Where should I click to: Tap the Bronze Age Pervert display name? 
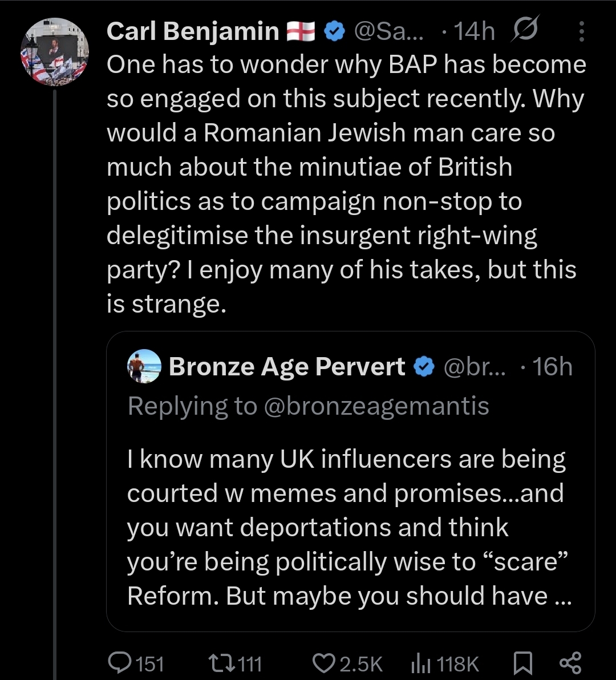pos(286,366)
